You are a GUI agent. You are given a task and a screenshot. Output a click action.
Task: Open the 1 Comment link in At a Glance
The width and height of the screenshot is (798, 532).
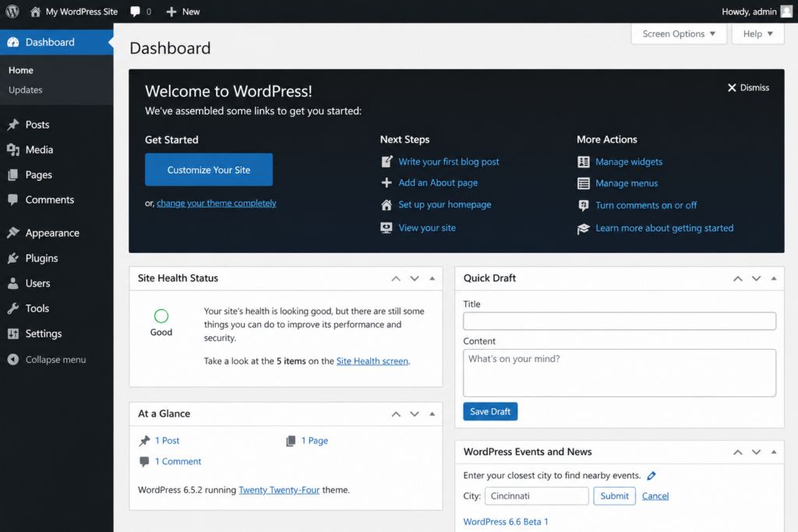tap(178, 461)
